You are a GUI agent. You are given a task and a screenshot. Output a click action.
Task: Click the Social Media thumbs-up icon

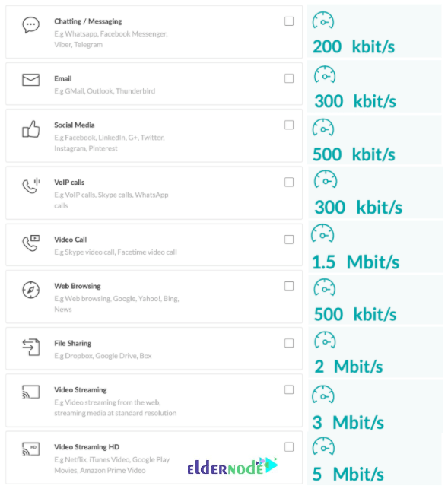click(x=30, y=129)
